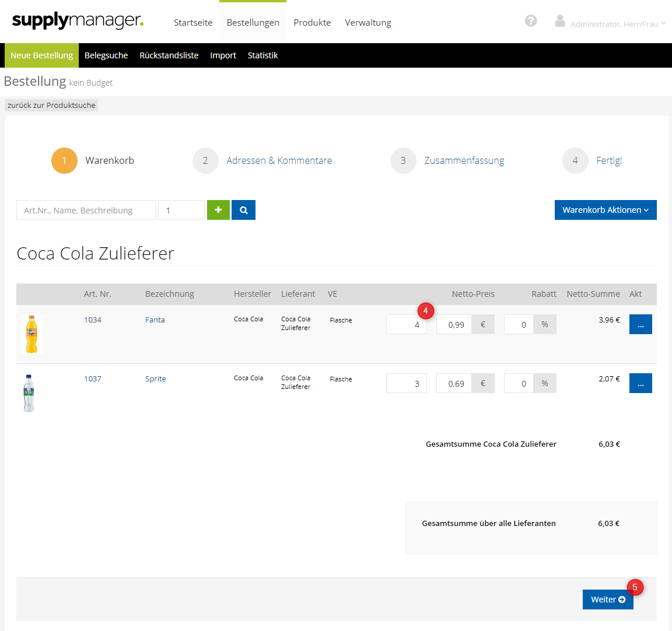This screenshot has width=672, height=631.
Task: Click the green plus add-to-cart icon
Action: click(x=218, y=210)
